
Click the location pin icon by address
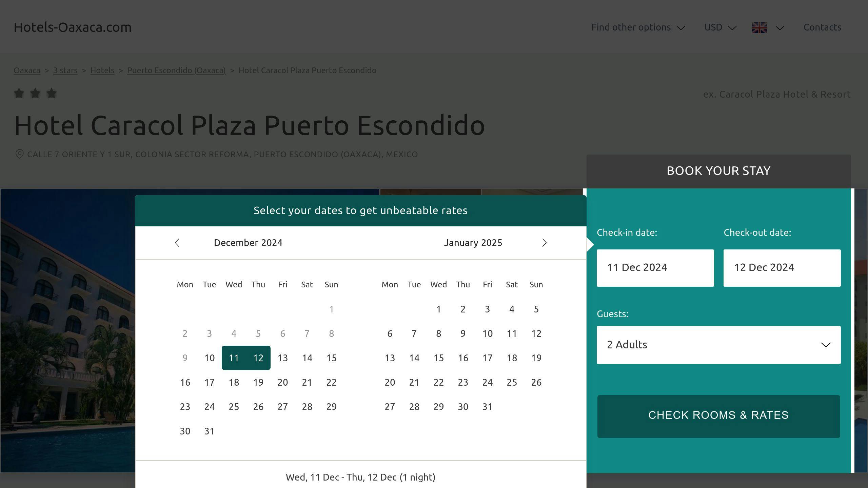[19, 154]
